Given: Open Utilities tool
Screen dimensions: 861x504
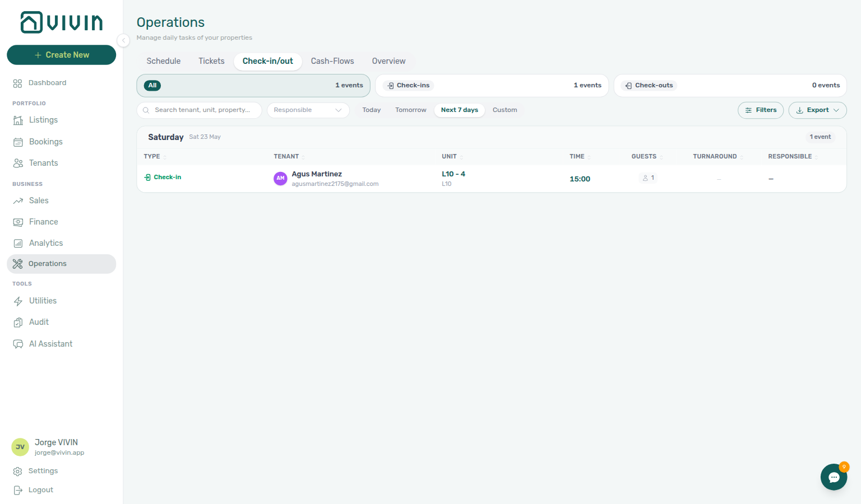Looking at the screenshot, I should pos(43,301).
